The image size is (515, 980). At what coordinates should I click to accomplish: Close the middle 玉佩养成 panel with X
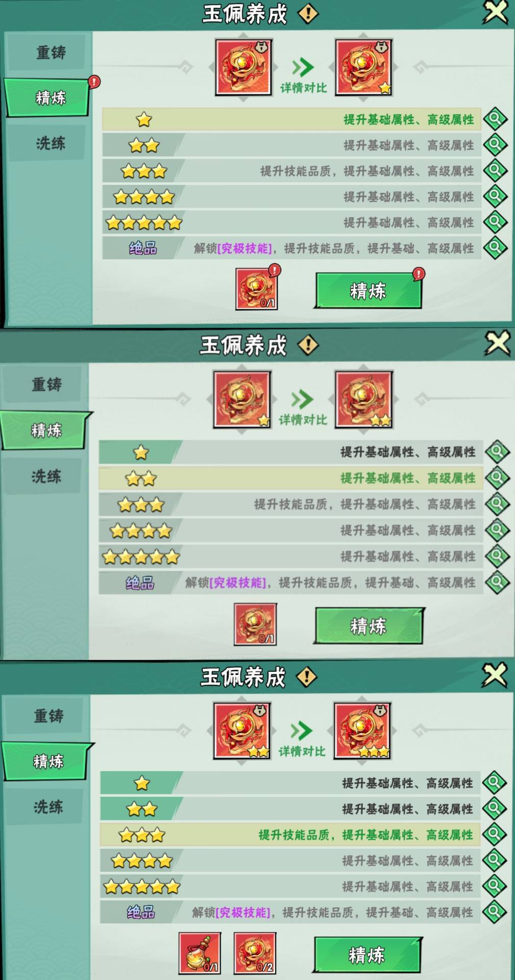coord(497,343)
